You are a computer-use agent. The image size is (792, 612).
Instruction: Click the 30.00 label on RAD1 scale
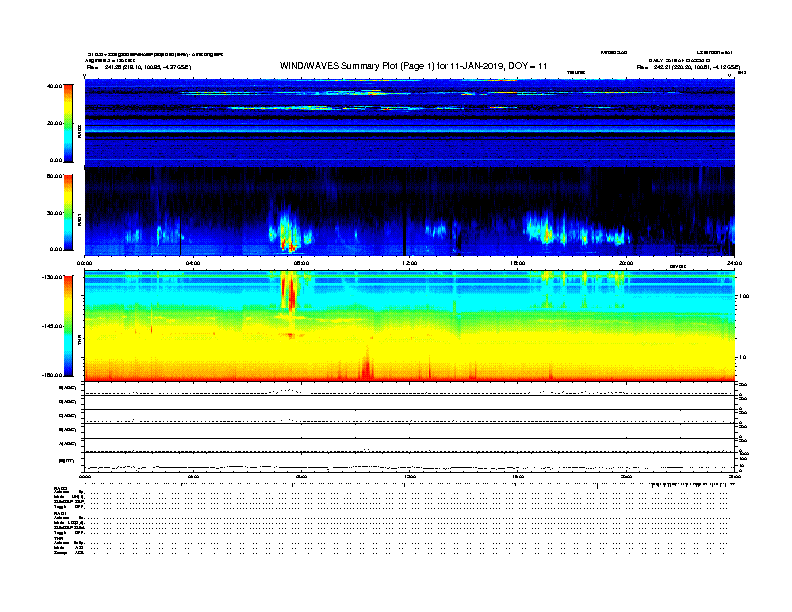54,213
